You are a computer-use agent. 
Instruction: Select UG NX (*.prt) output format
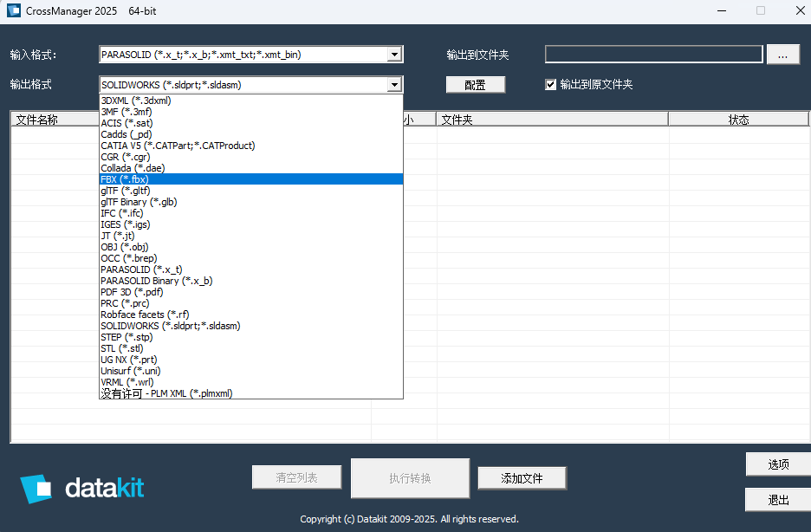tap(251, 360)
